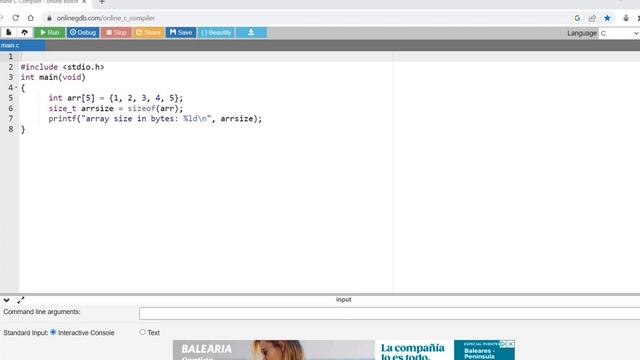Close the browser tab
Image resolution: width=640 pixels, height=360 pixels.
pos(84,2)
